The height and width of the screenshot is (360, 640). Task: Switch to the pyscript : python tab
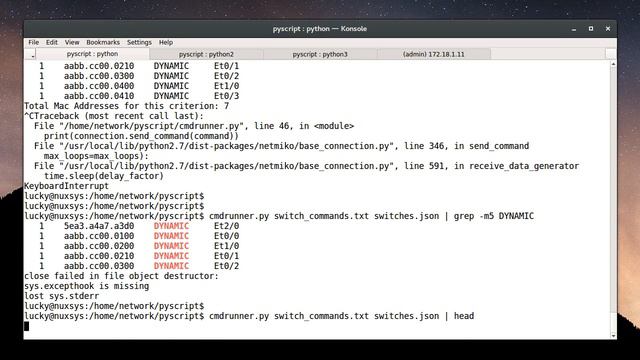(x=92, y=54)
